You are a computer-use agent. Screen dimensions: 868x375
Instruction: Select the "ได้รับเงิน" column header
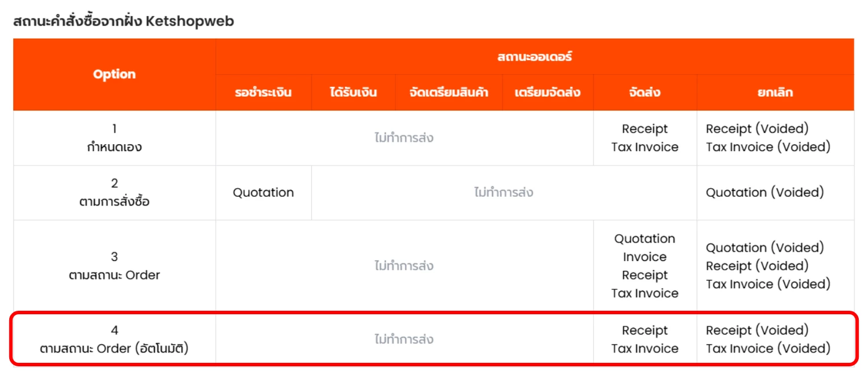coord(353,93)
